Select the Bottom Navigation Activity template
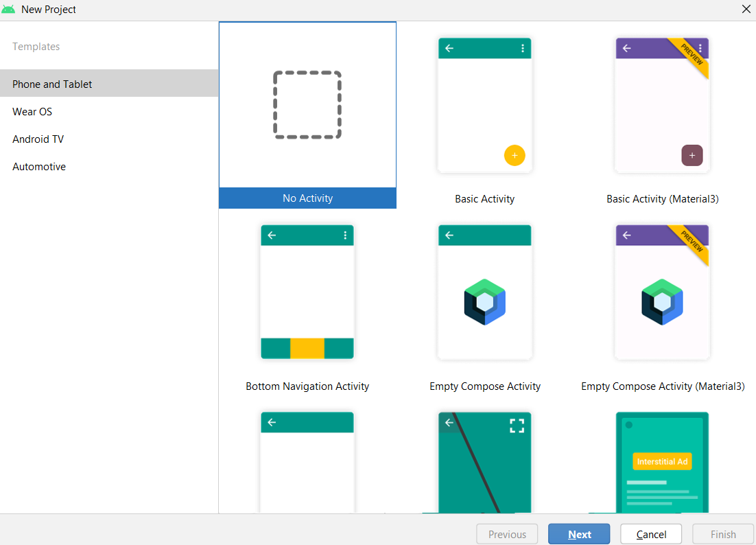 point(307,292)
